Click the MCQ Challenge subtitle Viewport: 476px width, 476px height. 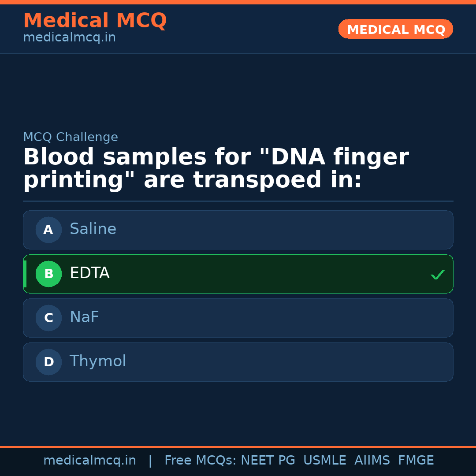click(x=71, y=137)
